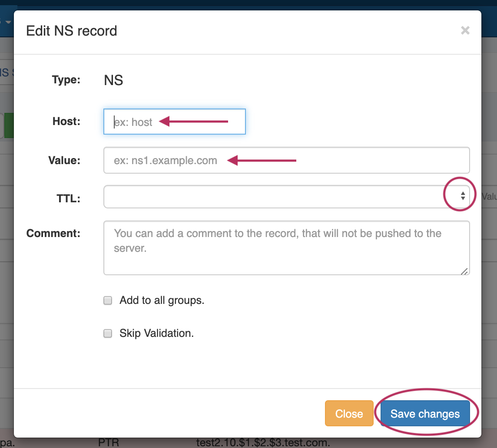Dismiss the dialog with the X icon
Image resolution: width=497 pixels, height=448 pixels.
coord(465,30)
